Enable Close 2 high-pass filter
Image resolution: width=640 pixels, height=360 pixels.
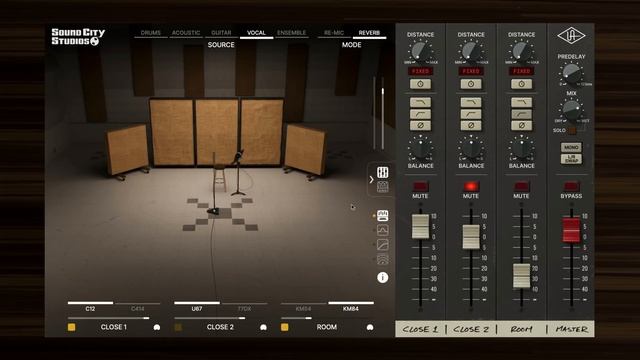point(471,114)
